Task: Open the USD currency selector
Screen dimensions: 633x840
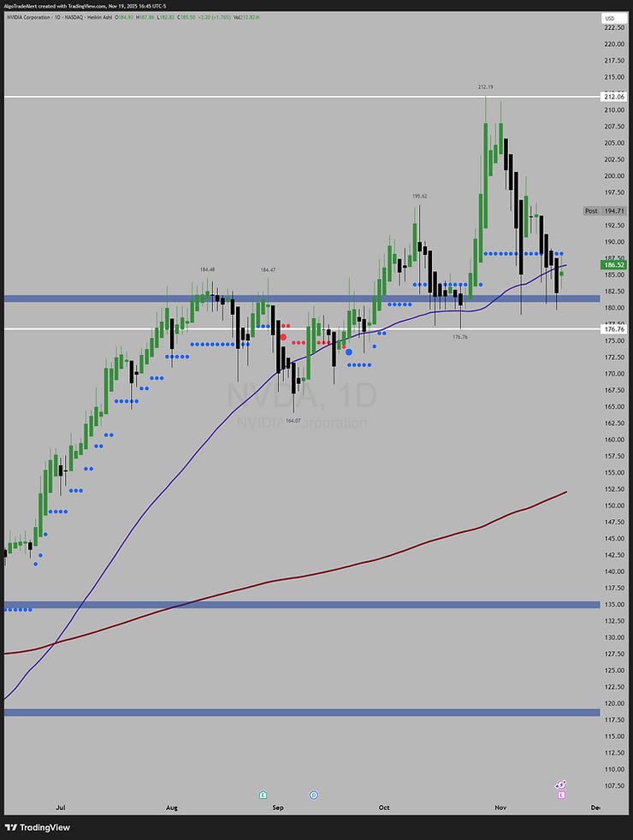Action: (x=613, y=18)
